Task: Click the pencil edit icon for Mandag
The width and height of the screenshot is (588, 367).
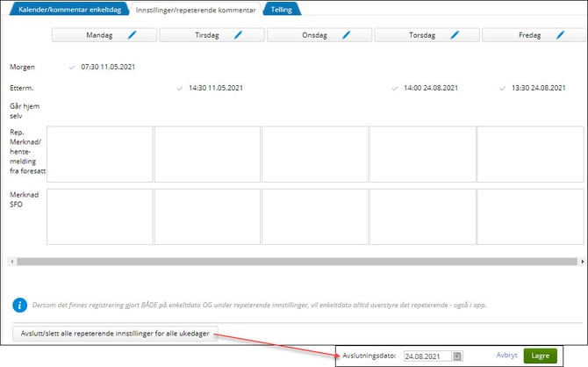Action: [x=133, y=36]
